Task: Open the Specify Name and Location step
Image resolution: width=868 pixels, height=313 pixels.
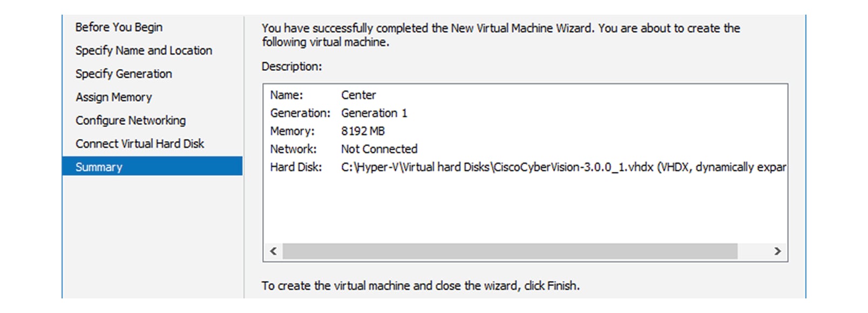Action: (x=144, y=50)
